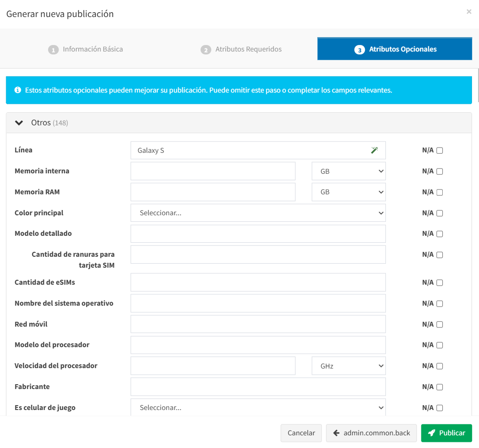Check N/A for Memoria interna

(440, 172)
